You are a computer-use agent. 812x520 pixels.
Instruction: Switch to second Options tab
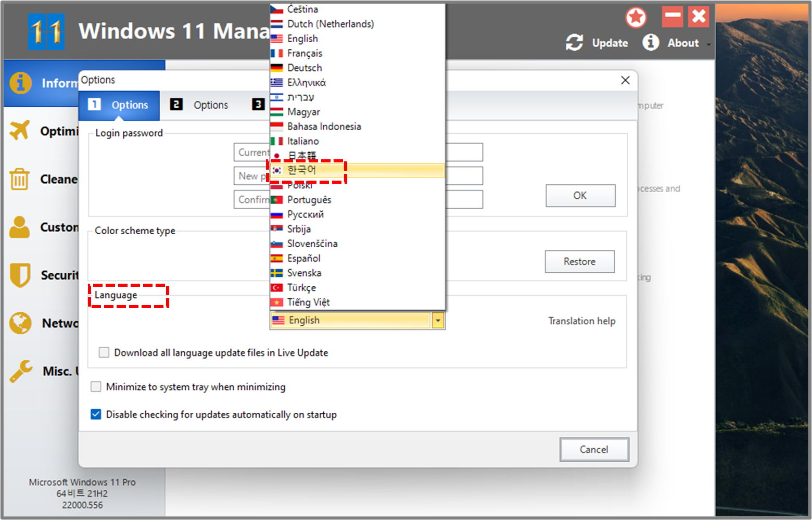pos(200,105)
